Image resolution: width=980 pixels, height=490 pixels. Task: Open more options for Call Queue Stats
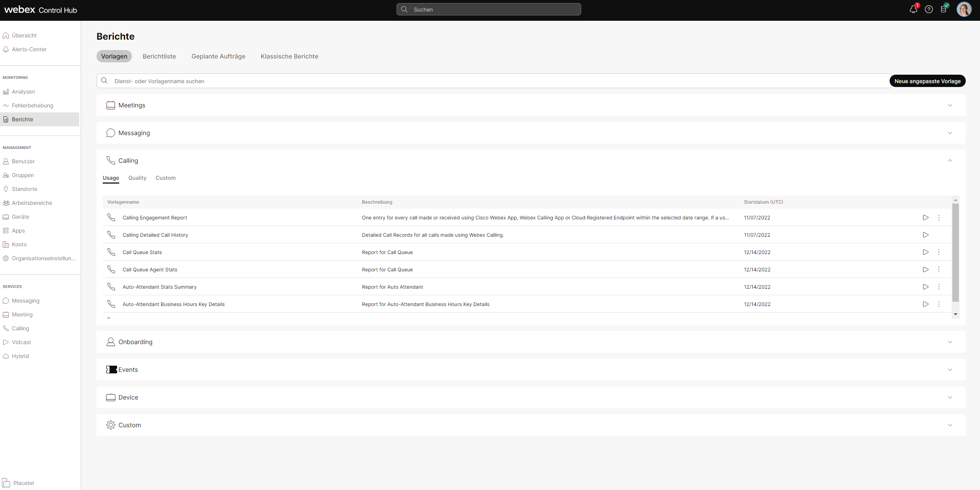click(939, 252)
